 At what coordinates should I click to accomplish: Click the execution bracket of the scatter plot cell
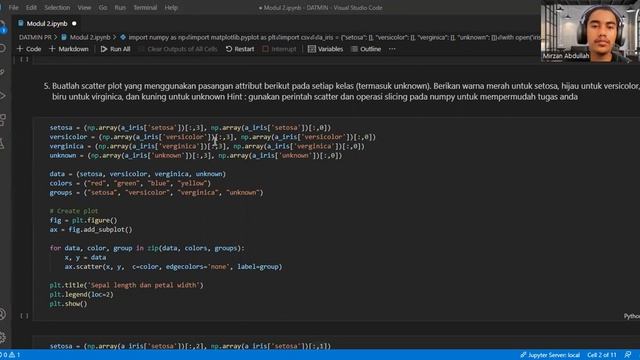(24, 316)
